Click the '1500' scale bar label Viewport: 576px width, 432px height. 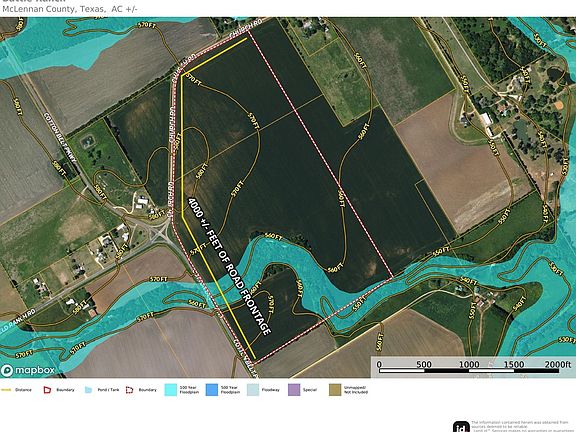pos(514,364)
